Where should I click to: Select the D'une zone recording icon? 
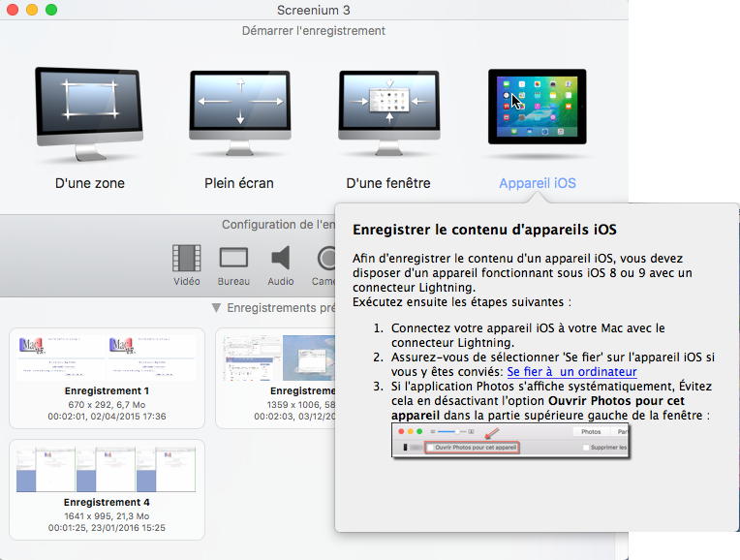pos(89,113)
